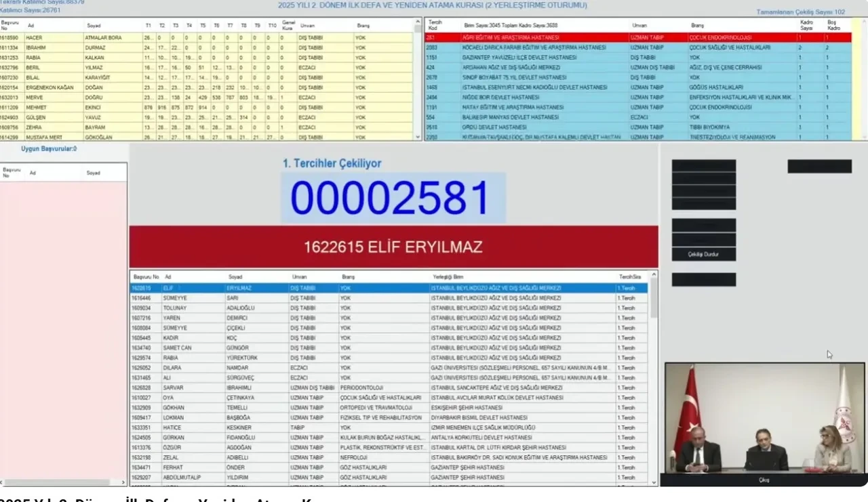
Task: Click the down arrow of the results scrollbar
Action: click(652, 481)
